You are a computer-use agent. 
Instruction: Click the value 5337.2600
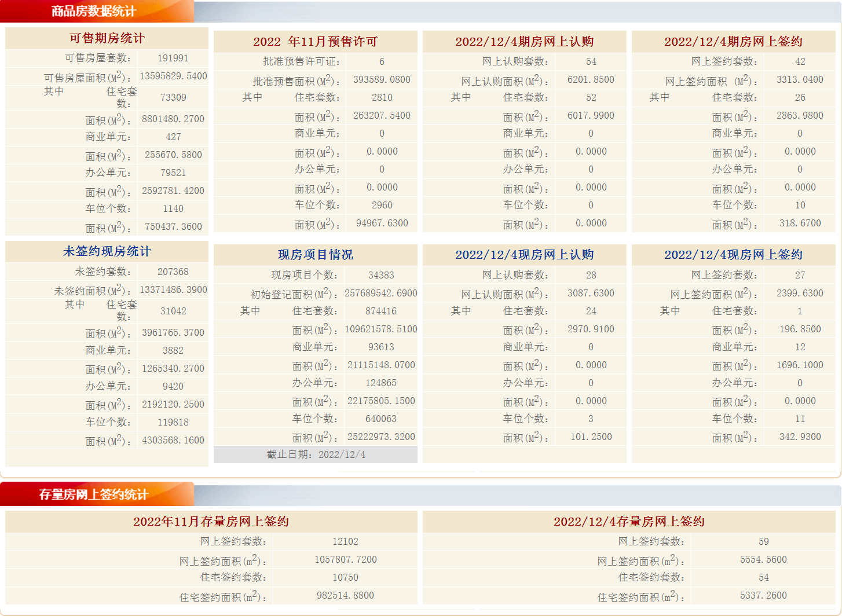(x=763, y=595)
